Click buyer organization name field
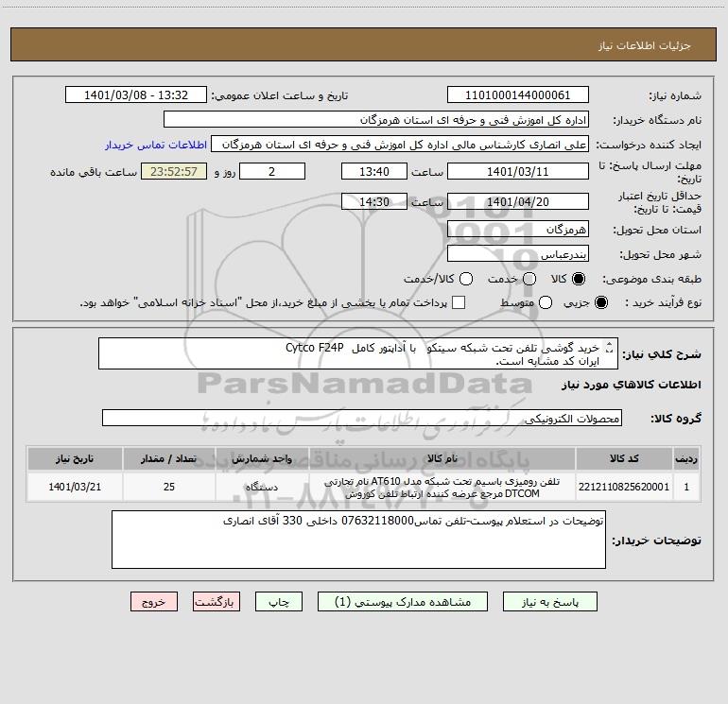This screenshot has height=704, width=728. (376, 120)
